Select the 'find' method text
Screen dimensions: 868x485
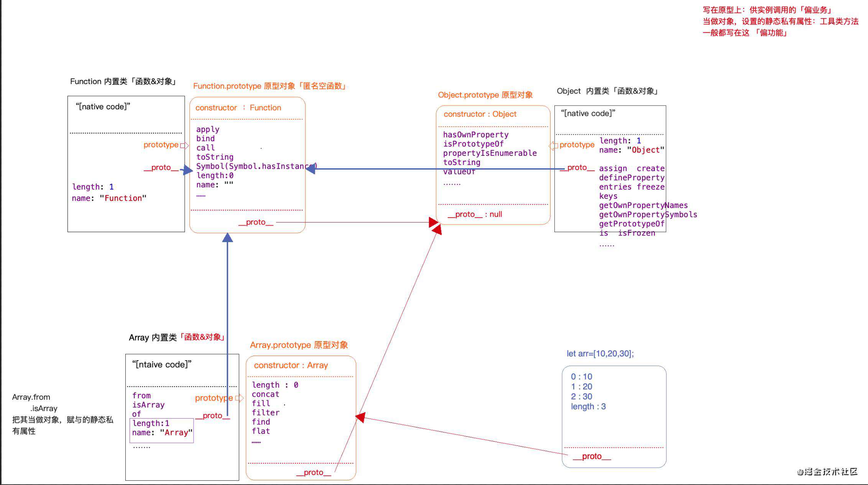[x=261, y=422]
